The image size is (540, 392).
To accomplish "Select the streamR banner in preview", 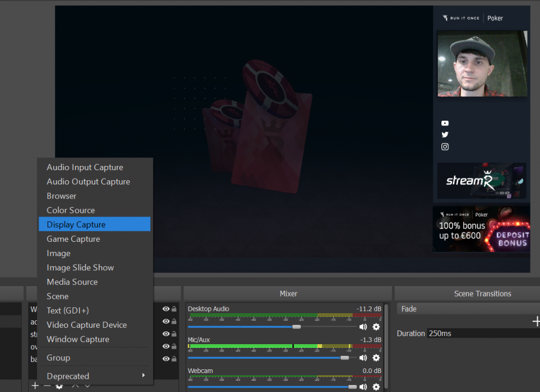I will [x=481, y=181].
